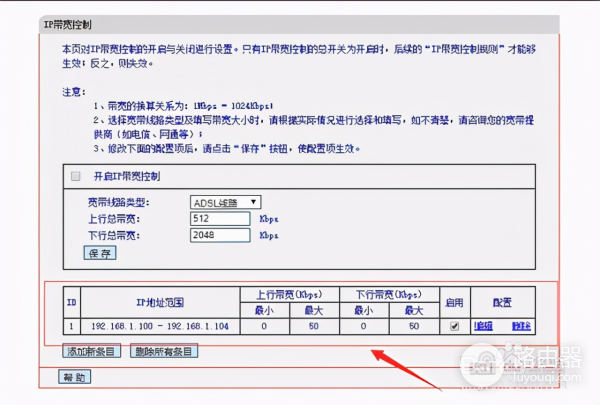This screenshot has width=600, height=405.
Task: Enable the 开启IP带宽控制 checkbox
Action: (76, 176)
